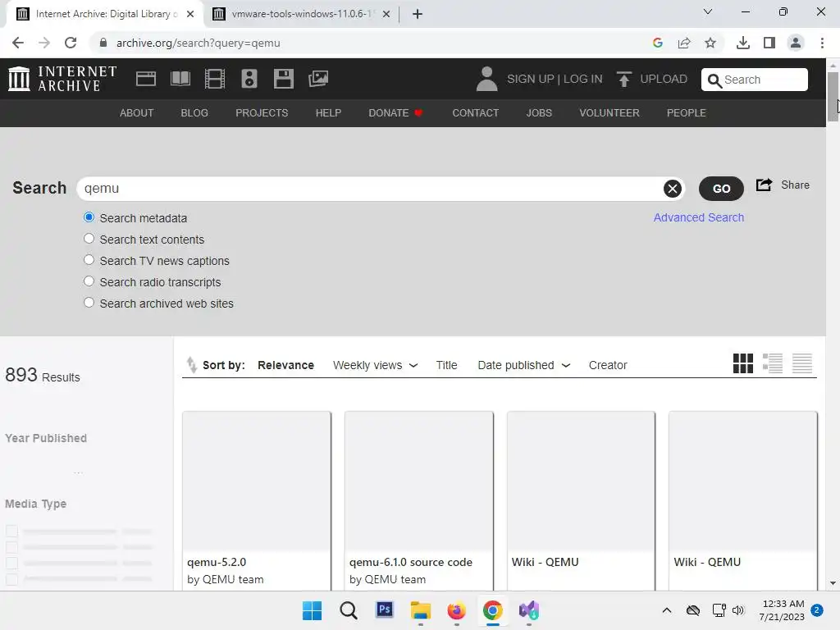Open JOBS in the nav bar
Image resolution: width=840 pixels, height=630 pixels.
tap(539, 113)
